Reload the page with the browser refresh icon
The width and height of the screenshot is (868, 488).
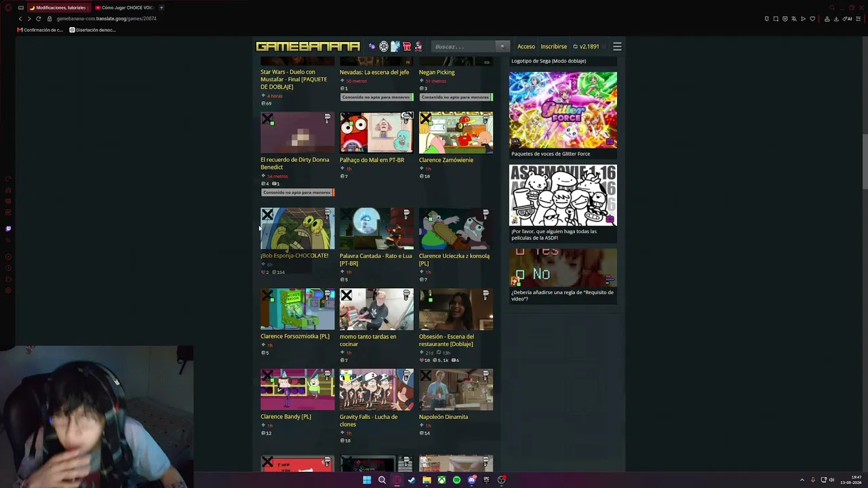(38, 18)
